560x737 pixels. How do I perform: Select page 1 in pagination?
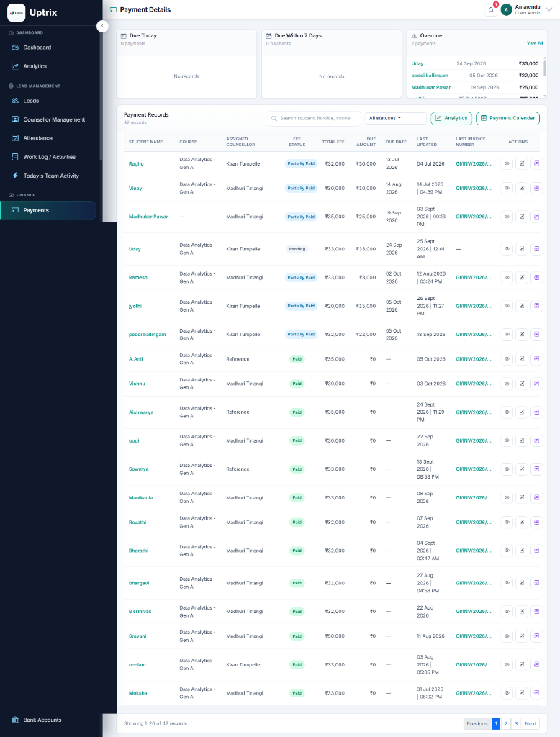(496, 724)
